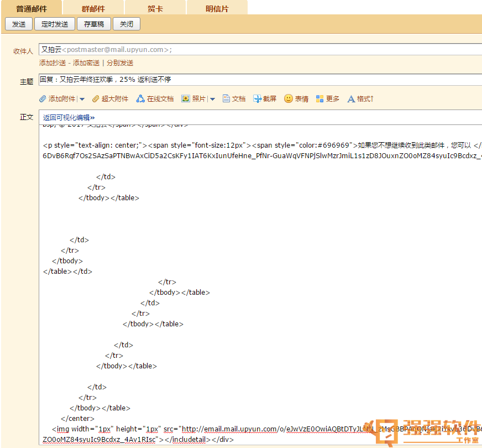Click the 格式 label

(365, 98)
